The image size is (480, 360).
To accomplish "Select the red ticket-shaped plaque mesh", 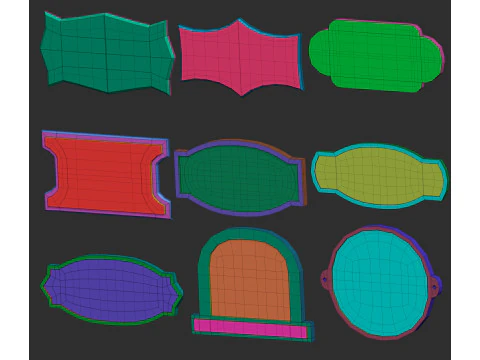I will coord(106,175).
